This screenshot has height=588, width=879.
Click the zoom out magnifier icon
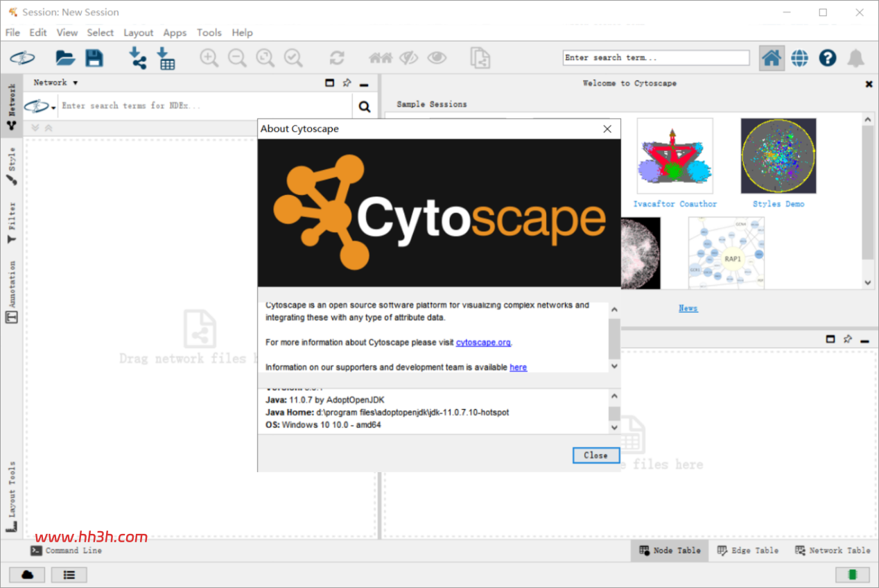coord(237,58)
